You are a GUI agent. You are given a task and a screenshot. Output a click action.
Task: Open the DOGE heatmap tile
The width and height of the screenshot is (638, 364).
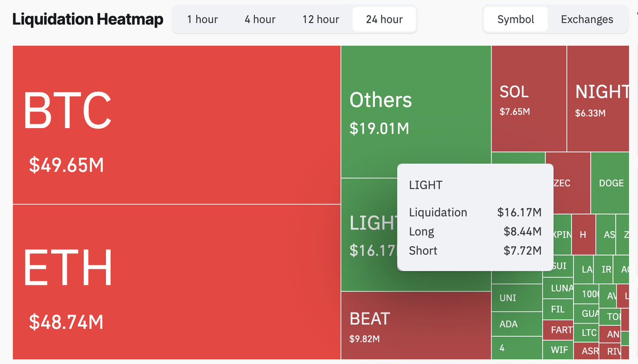click(x=611, y=183)
